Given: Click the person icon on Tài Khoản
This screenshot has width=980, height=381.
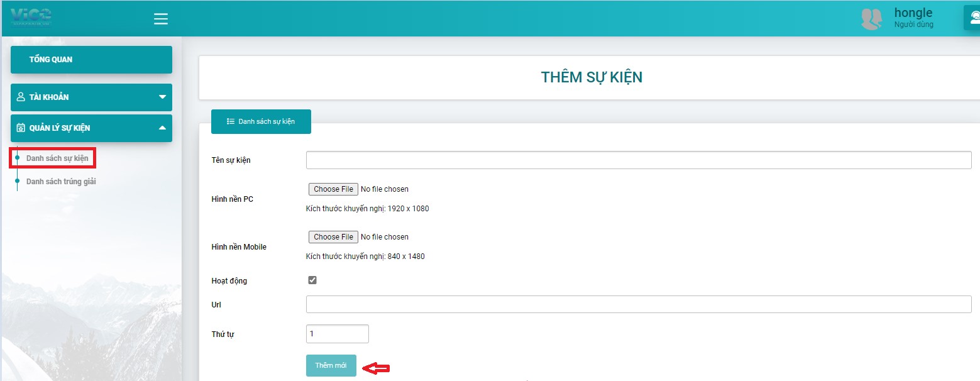Looking at the screenshot, I should point(21,97).
